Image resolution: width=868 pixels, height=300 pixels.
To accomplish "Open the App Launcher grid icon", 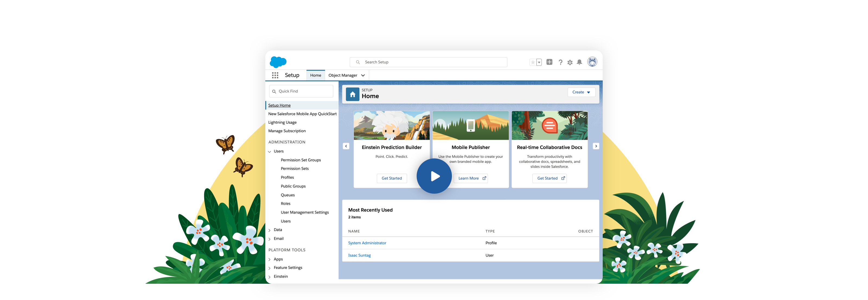I will coord(275,75).
